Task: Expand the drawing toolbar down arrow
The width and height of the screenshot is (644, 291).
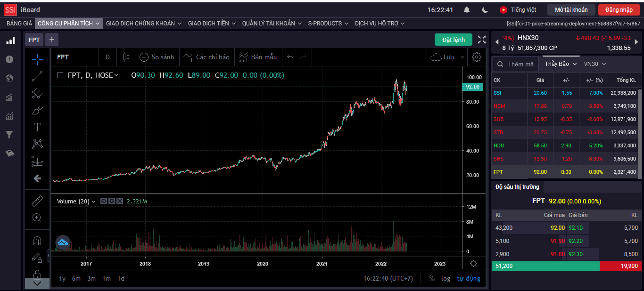Action: pyautogui.click(x=37, y=283)
